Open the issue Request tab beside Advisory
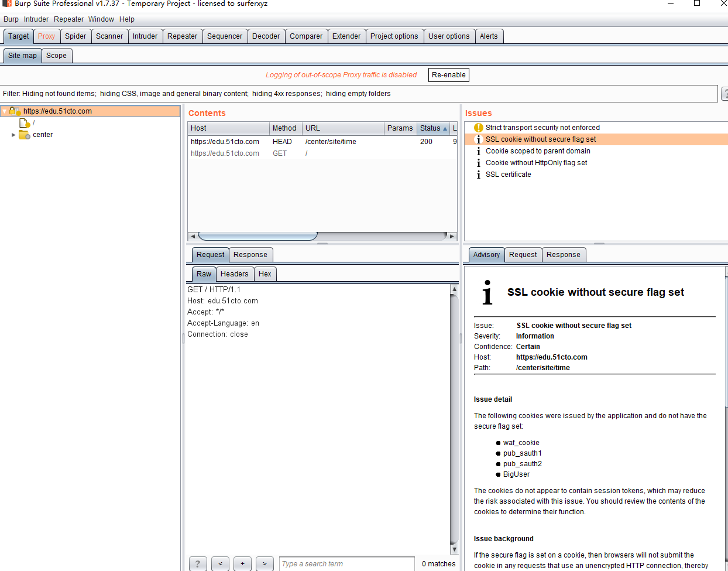The width and height of the screenshot is (728, 571). (523, 255)
